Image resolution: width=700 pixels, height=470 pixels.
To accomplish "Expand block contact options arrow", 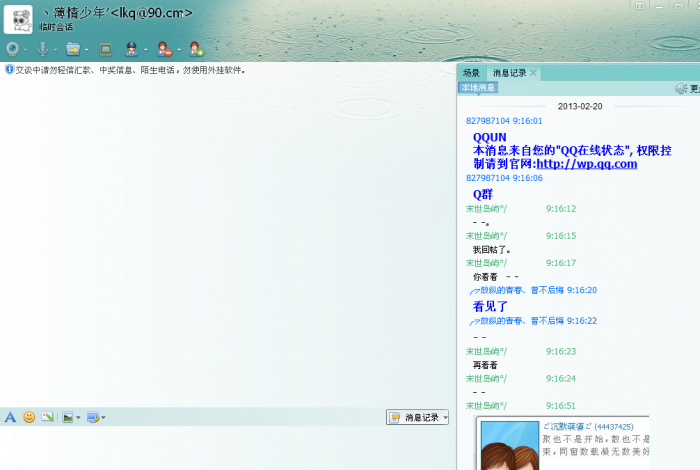I will (179, 50).
